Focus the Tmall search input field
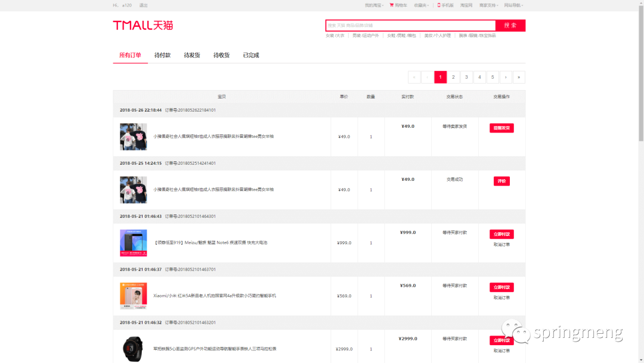 [x=411, y=26]
